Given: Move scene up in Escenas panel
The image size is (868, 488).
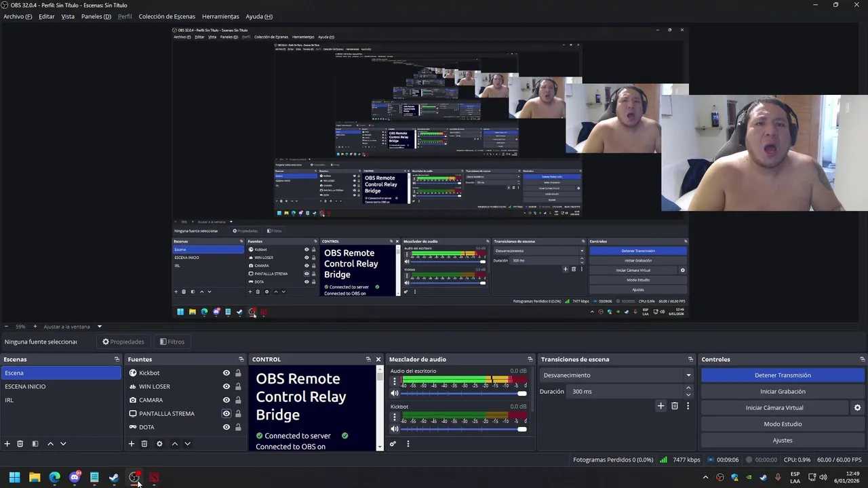Looking at the screenshot, I should (x=50, y=444).
